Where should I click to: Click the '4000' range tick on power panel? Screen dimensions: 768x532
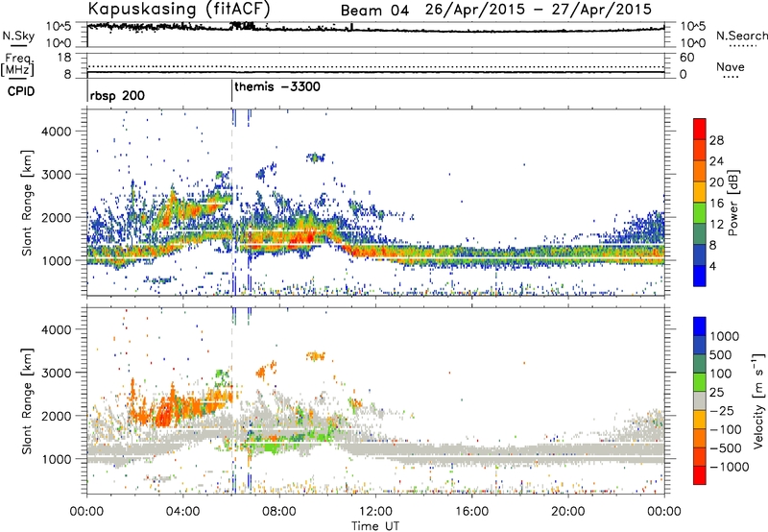coord(57,132)
